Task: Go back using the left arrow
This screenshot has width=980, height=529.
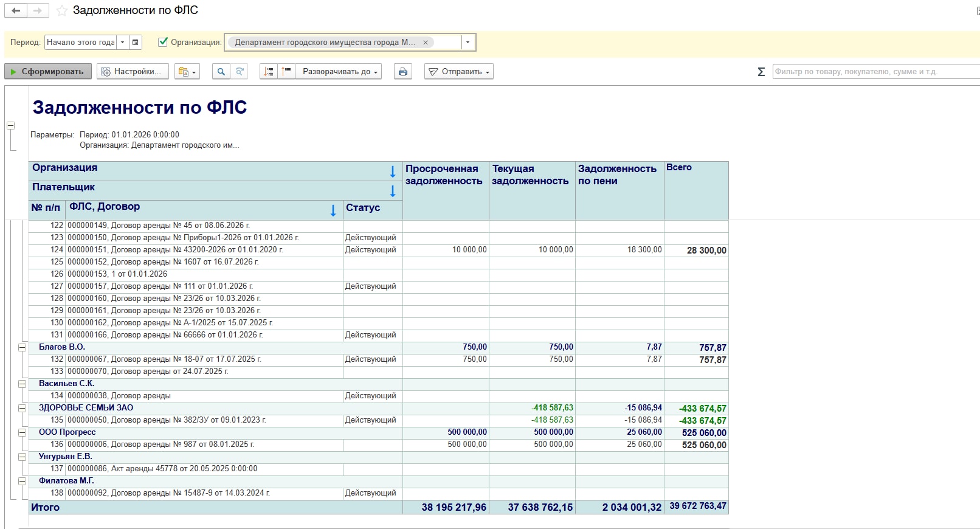Action: pos(16,11)
